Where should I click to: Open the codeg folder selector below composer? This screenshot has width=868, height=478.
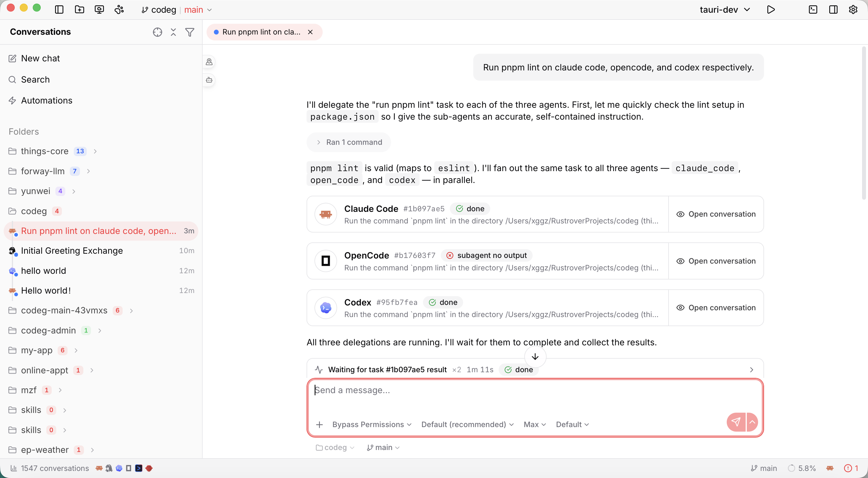pyautogui.click(x=335, y=448)
